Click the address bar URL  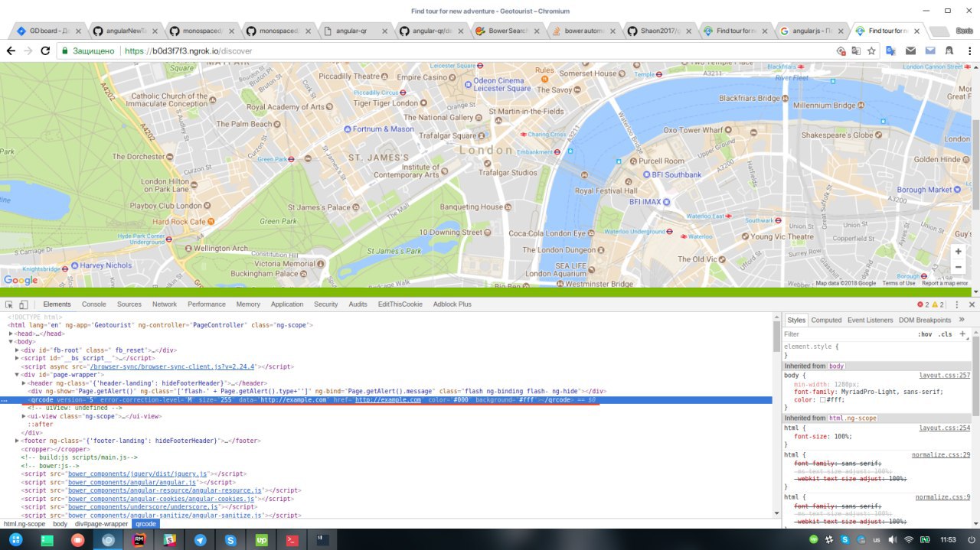pyautogui.click(x=188, y=50)
